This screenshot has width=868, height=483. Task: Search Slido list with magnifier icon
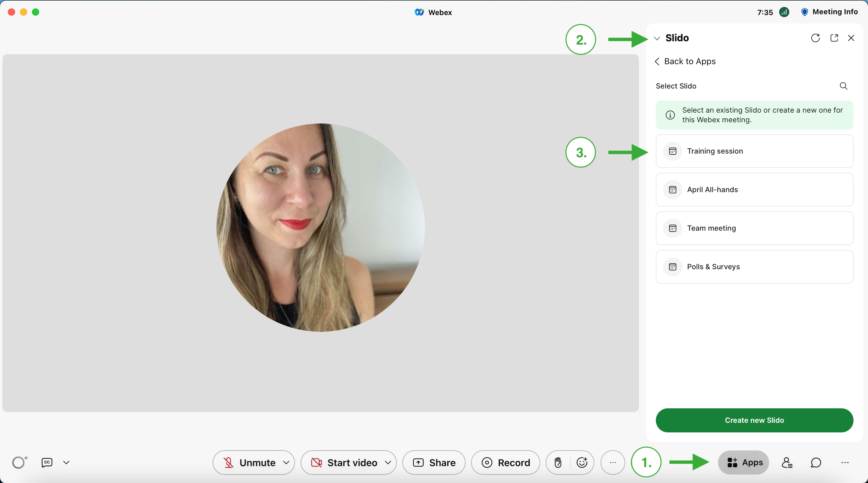(843, 86)
